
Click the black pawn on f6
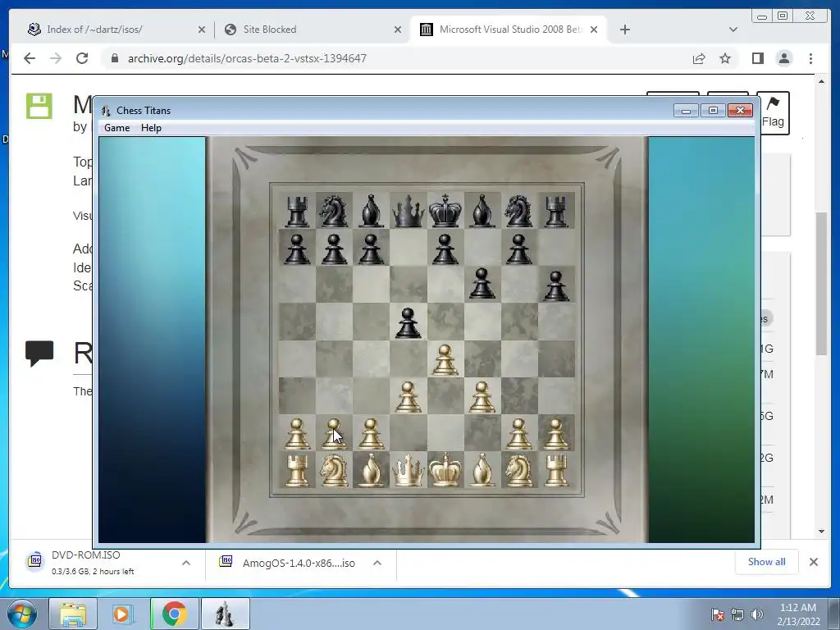click(482, 283)
